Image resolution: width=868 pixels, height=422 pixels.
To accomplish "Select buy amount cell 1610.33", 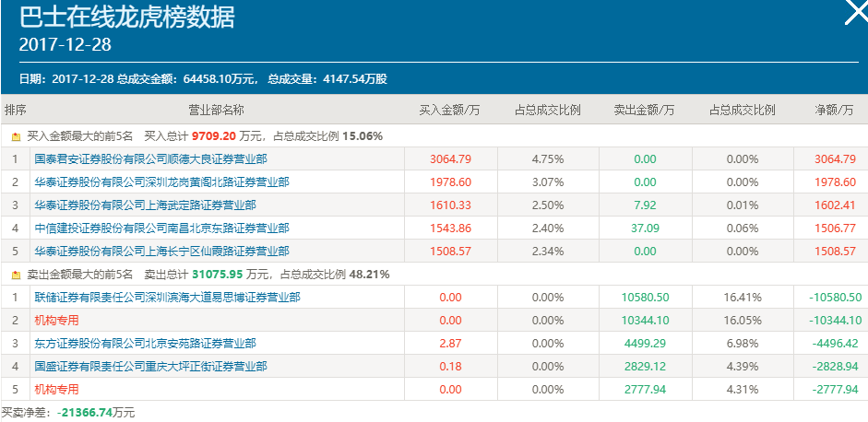I will point(451,205).
